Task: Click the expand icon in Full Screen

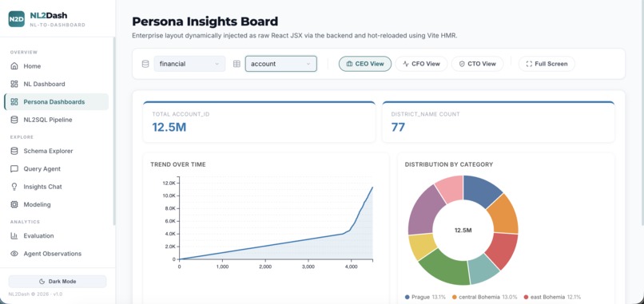Action: pos(529,64)
